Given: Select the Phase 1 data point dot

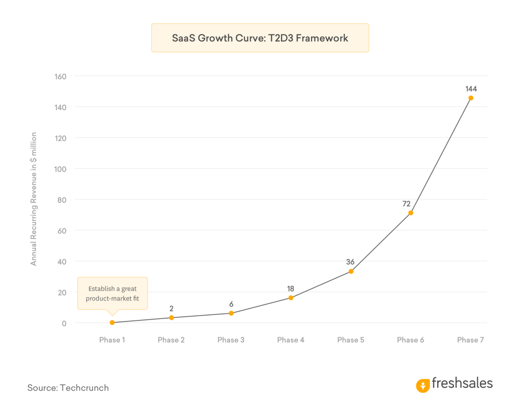Looking at the screenshot, I should [x=112, y=322].
